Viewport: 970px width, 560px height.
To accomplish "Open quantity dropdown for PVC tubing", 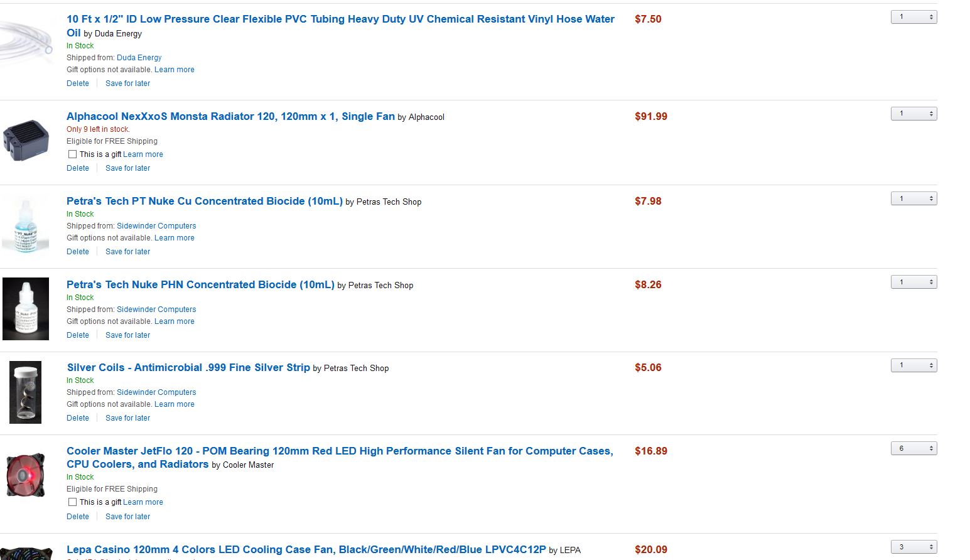I will tap(913, 17).
